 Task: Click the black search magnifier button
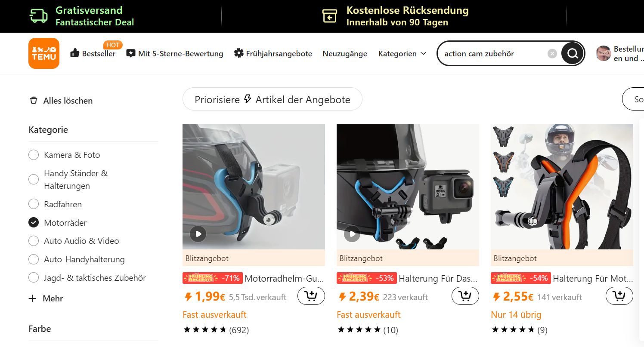point(572,53)
